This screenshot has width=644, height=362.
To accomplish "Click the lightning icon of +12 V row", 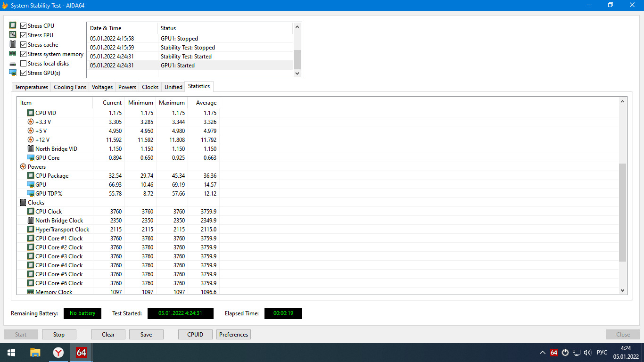I will pyautogui.click(x=31, y=140).
